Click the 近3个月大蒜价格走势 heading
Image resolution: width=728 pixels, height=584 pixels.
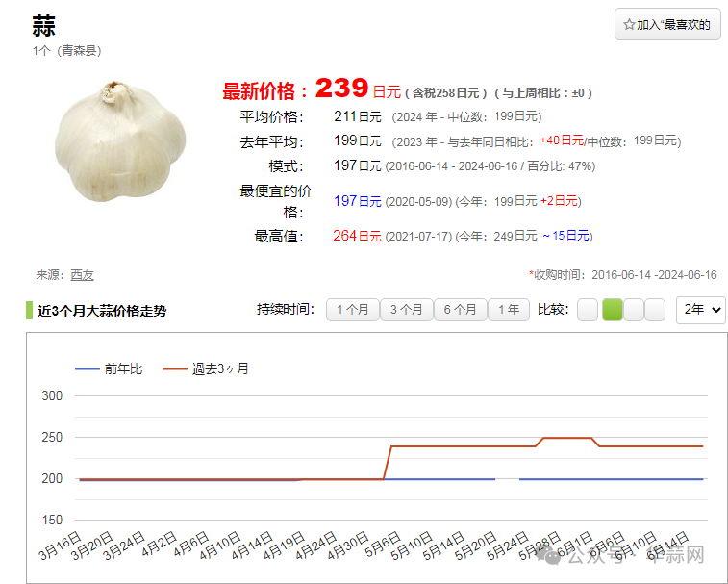click(102, 311)
